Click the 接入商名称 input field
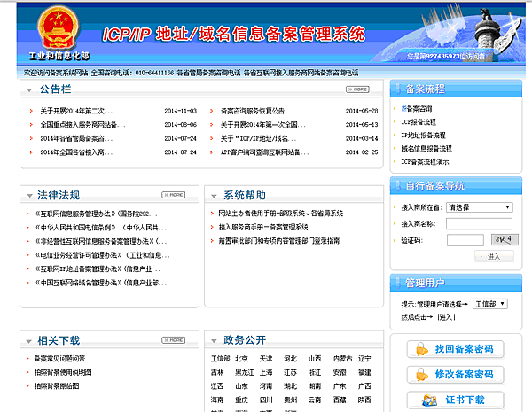 [x=479, y=223]
